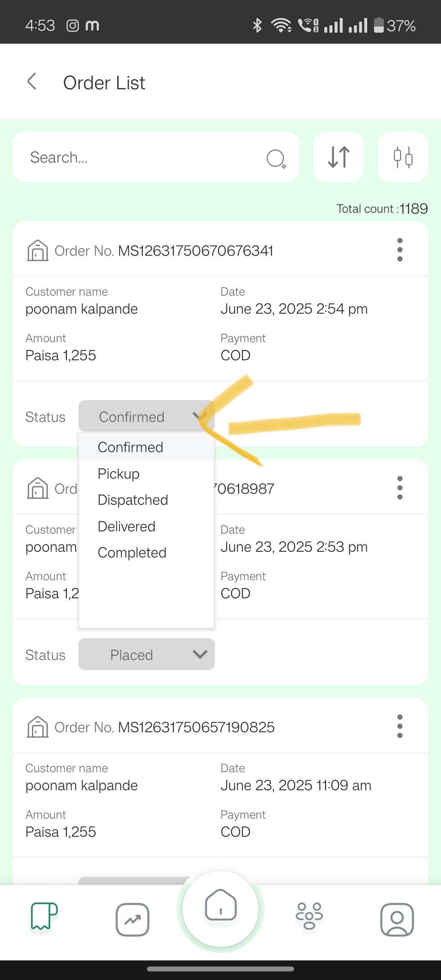Screen dimensions: 441x980
Task: Collapse the Confirmed status dropdown
Action: 147,416
